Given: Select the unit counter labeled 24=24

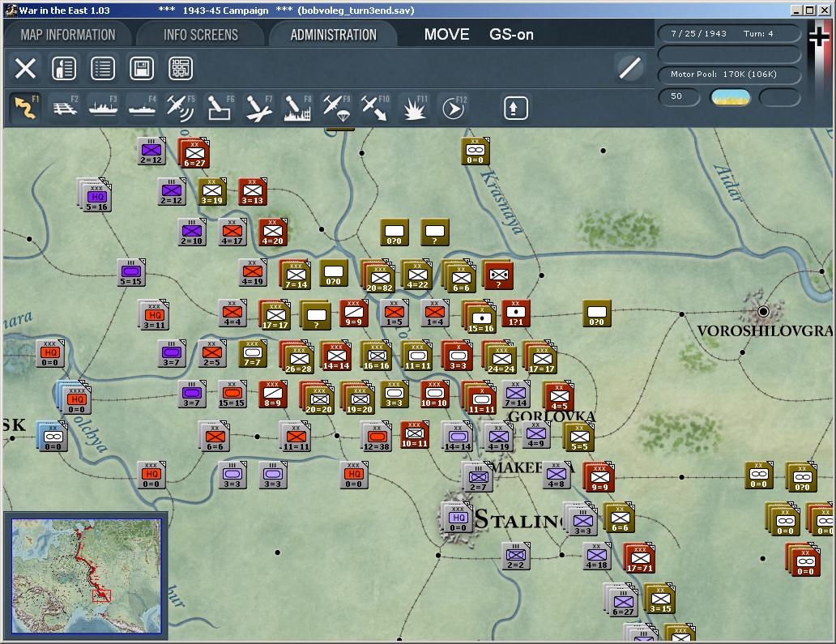Looking at the screenshot, I should [500, 357].
